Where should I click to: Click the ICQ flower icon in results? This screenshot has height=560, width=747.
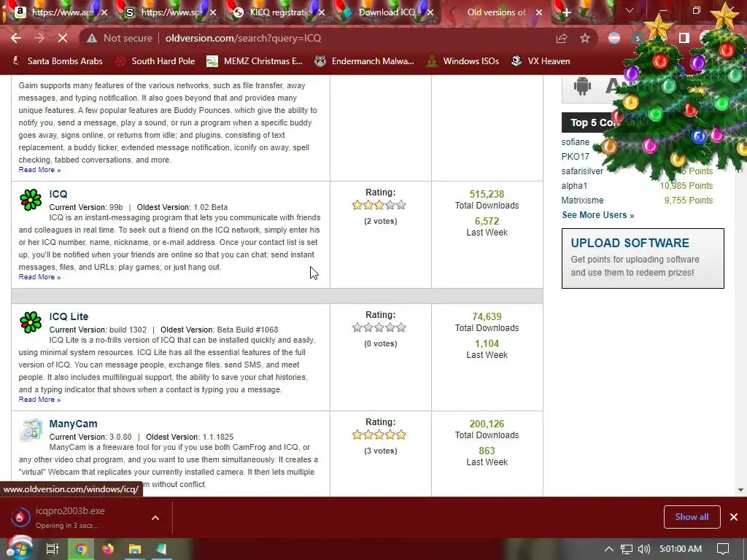click(31, 200)
